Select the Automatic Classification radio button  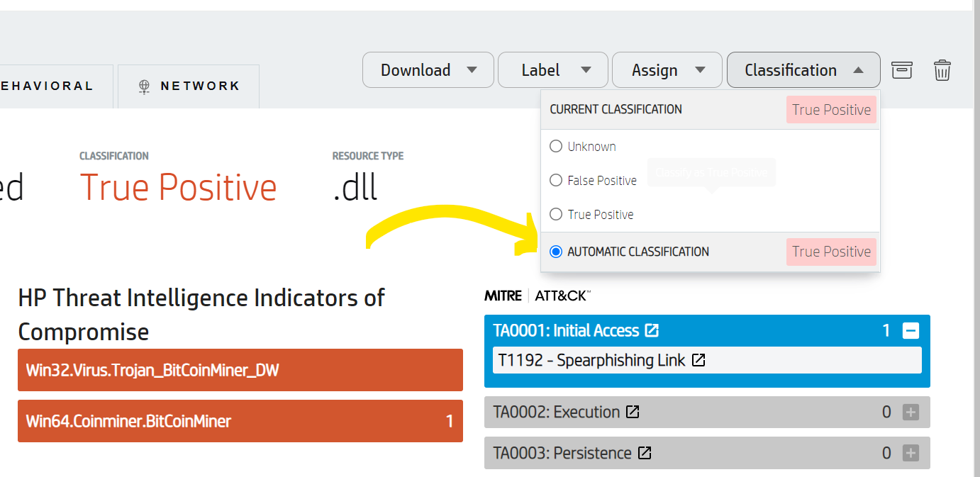pyautogui.click(x=556, y=251)
